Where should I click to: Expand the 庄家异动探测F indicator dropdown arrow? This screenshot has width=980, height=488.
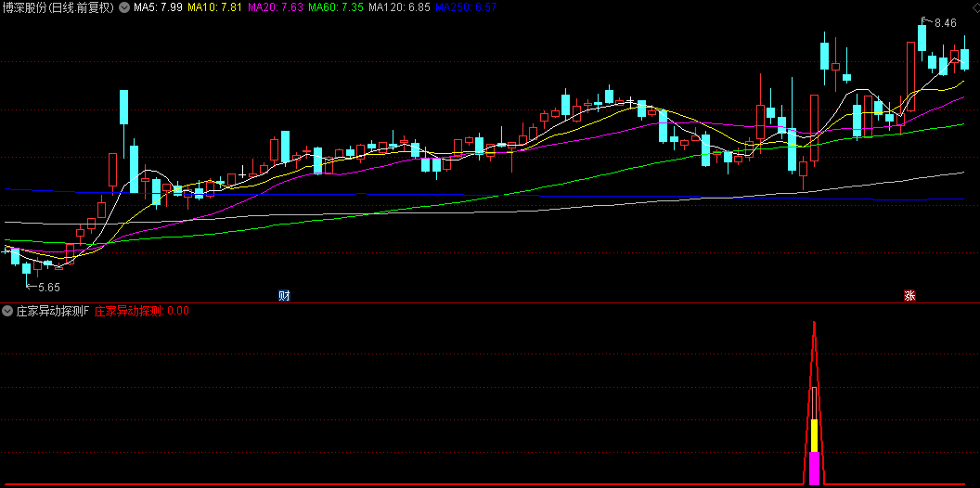pos(7,311)
